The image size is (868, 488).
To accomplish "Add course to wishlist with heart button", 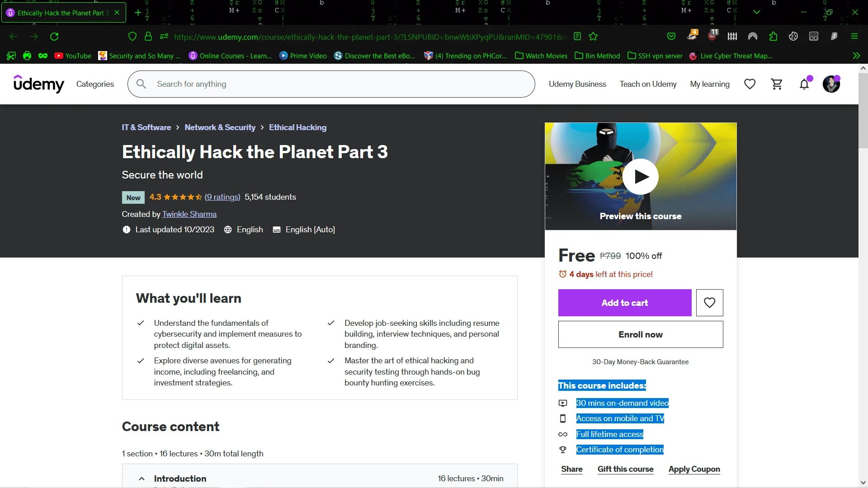I will click(x=710, y=303).
